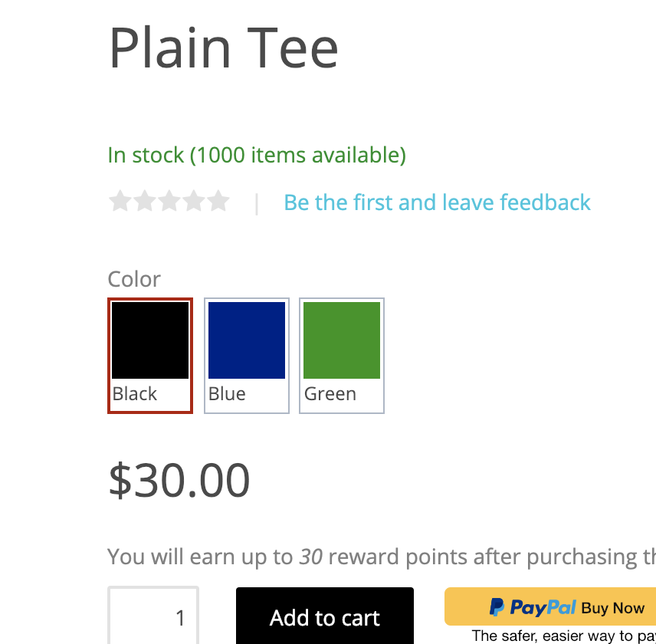Click the PayPal 'P' logo icon
This screenshot has height=644, width=656.
click(497, 606)
